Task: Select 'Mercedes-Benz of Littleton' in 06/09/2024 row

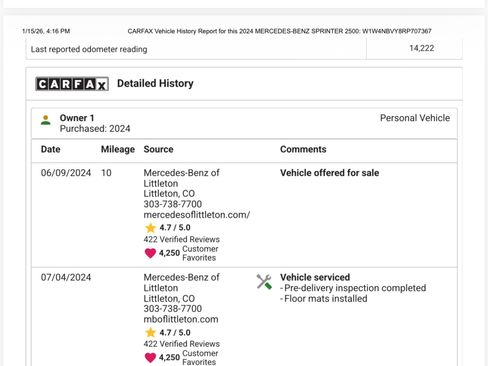Action: click(181, 178)
